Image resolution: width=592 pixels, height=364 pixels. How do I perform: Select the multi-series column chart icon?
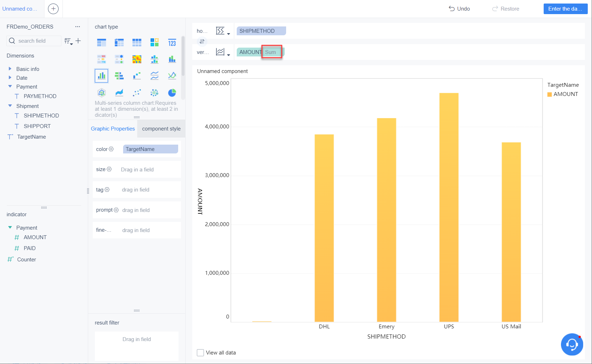102,75
